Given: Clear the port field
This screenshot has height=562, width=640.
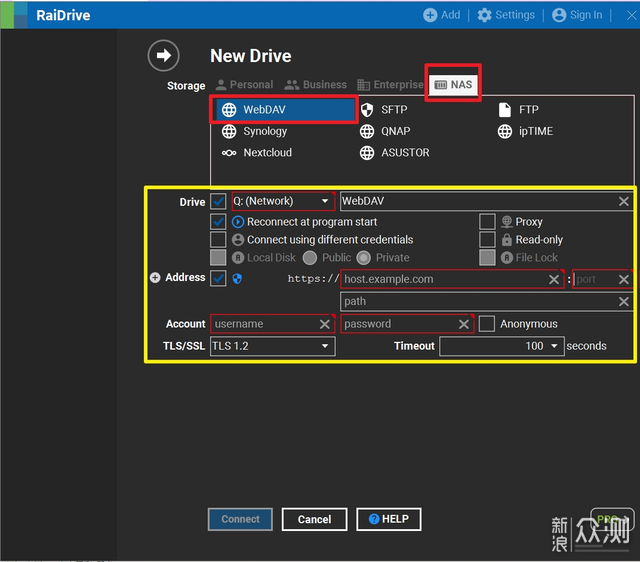Looking at the screenshot, I should 624,280.
